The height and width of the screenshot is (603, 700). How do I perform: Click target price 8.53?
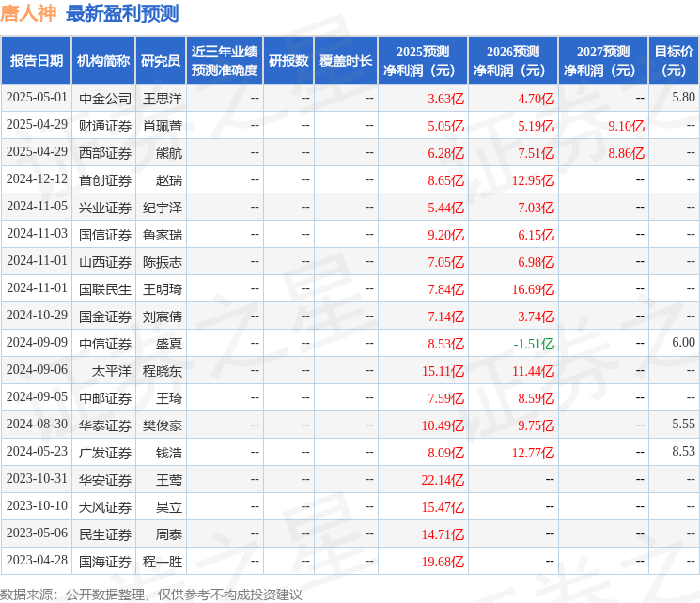coord(683,451)
